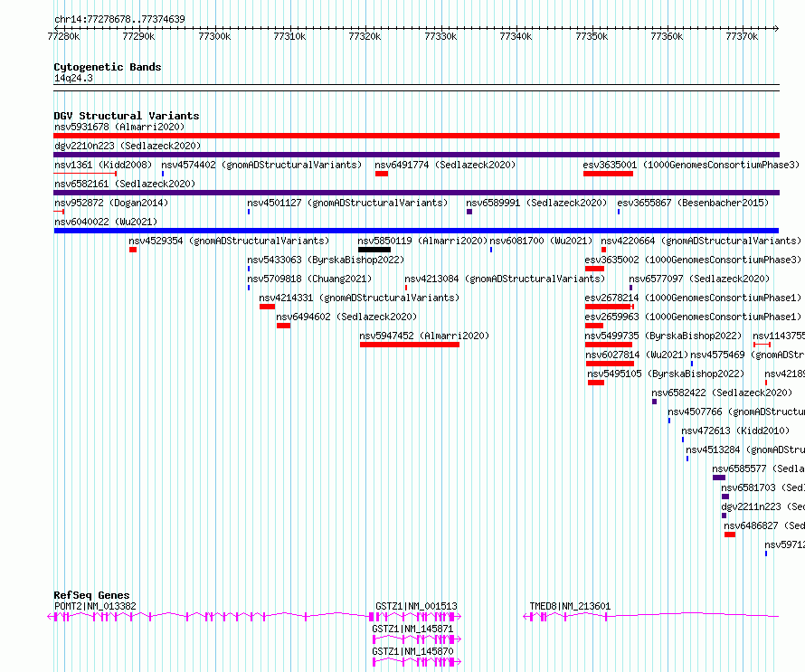This screenshot has width=805, height=672.
Task: Click nsv4220664 gnomAD variant label
Action: (701, 241)
